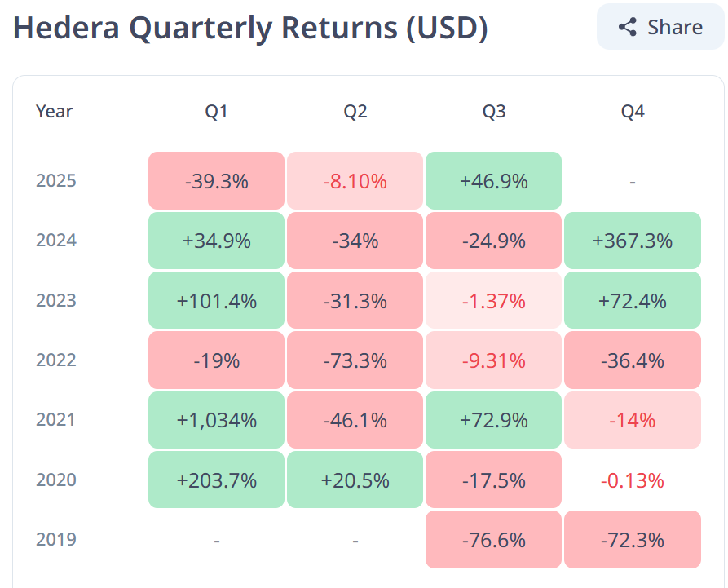Select the 2024 year label
728x588 pixels.
(x=55, y=241)
